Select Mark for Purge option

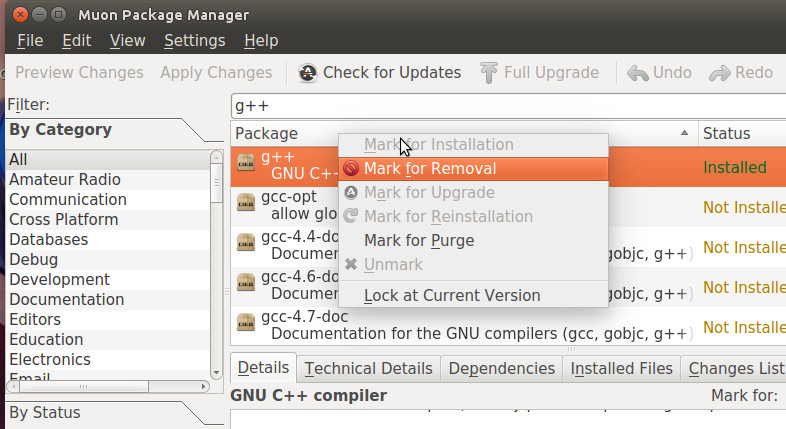[x=419, y=241]
